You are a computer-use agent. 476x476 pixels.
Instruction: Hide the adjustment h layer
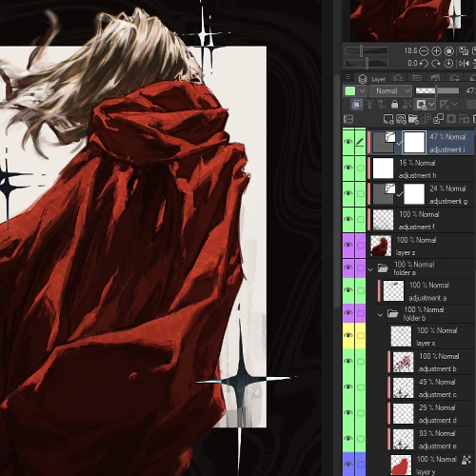(x=348, y=168)
